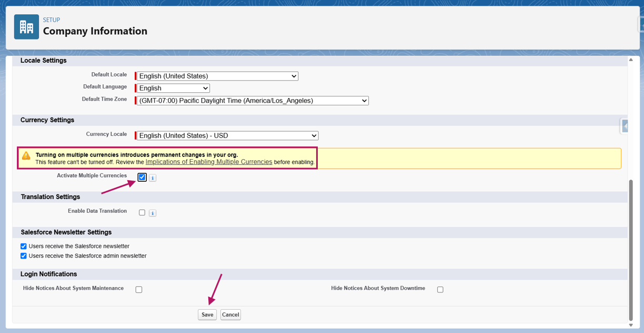
Task: Click the Activate Multiple Currencies label
Action: [92, 175]
